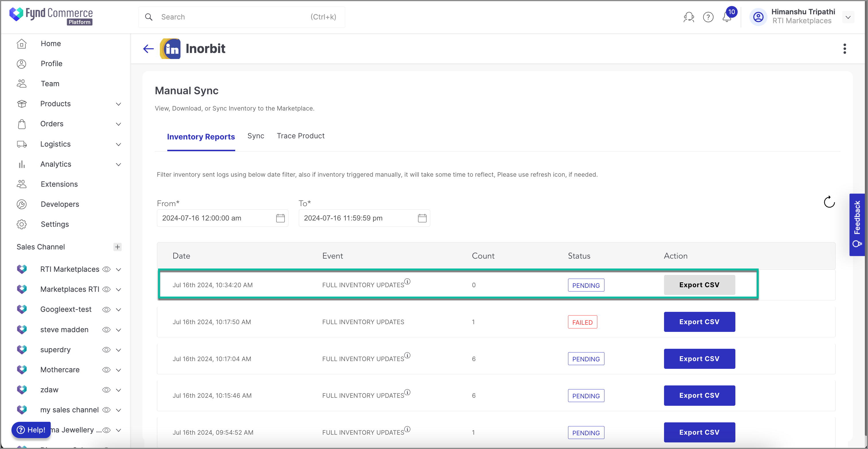Toggle visibility eye for my sales channel

(106, 410)
